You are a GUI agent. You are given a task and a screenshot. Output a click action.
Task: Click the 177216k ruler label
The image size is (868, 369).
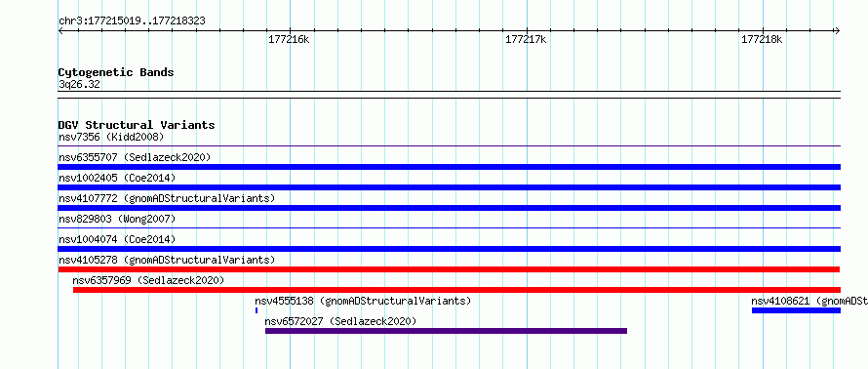click(x=289, y=39)
